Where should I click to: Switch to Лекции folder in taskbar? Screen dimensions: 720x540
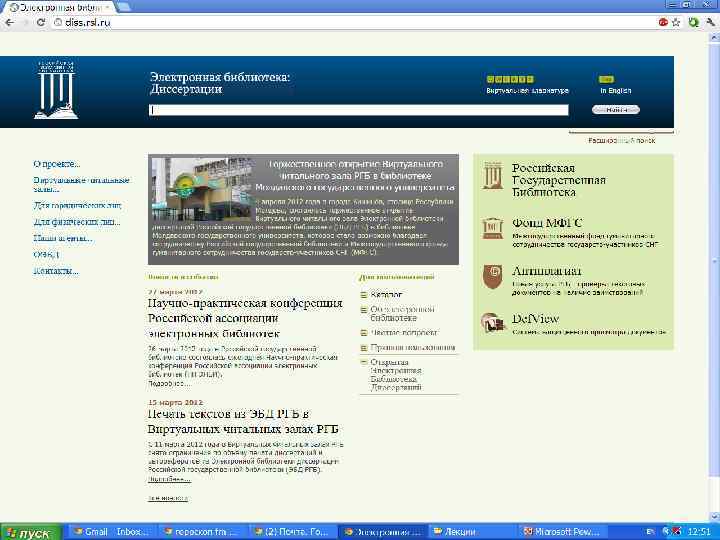pos(474,532)
